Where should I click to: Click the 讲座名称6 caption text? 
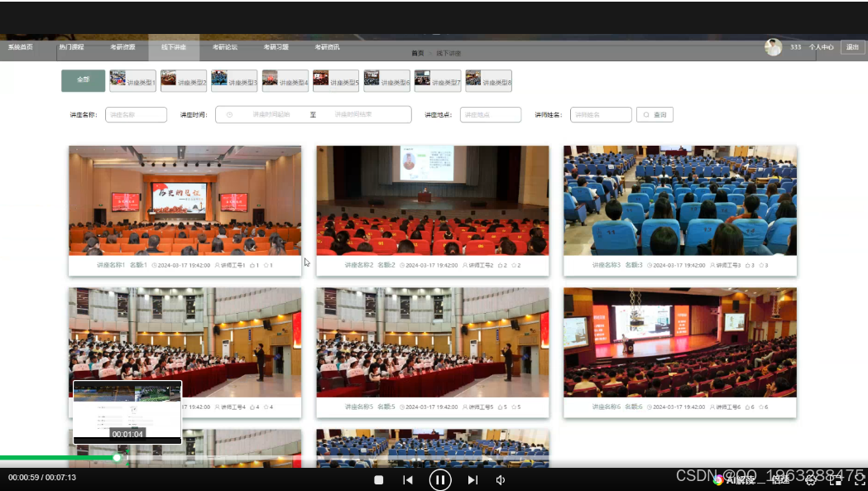pos(607,407)
